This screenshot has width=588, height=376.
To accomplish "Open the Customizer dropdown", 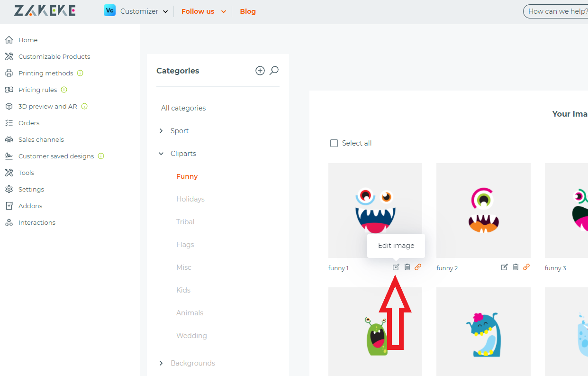I will tap(144, 11).
